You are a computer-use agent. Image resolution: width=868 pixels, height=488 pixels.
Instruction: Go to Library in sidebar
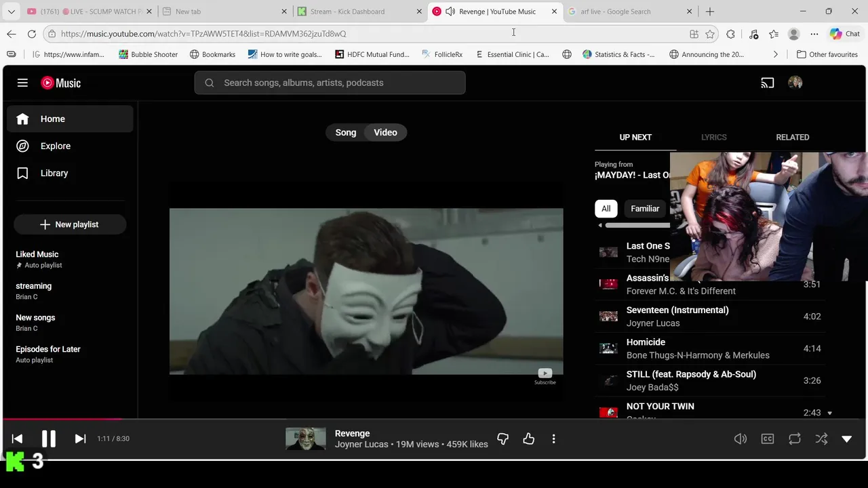[71, 174]
